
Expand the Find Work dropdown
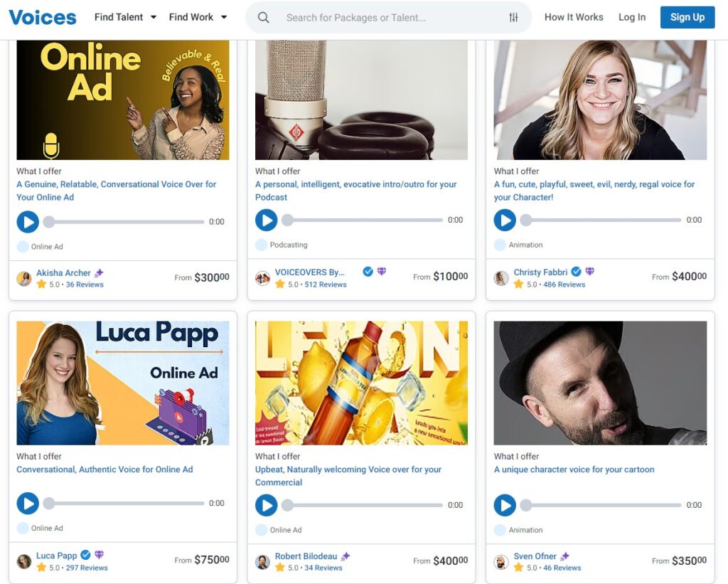[x=198, y=17]
